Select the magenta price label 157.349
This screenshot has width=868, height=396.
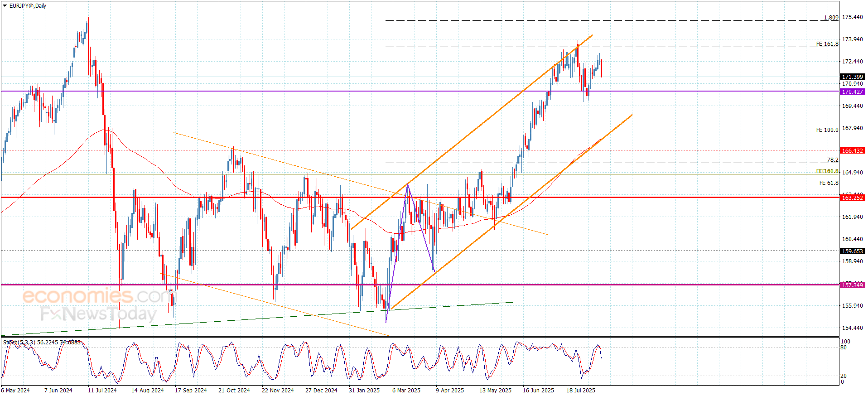(x=852, y=285)
